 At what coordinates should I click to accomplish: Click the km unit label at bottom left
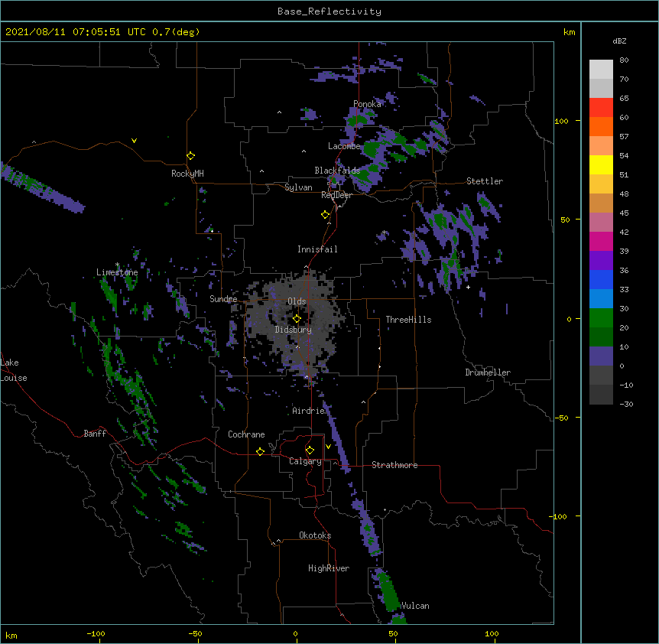tap(11, 635)
